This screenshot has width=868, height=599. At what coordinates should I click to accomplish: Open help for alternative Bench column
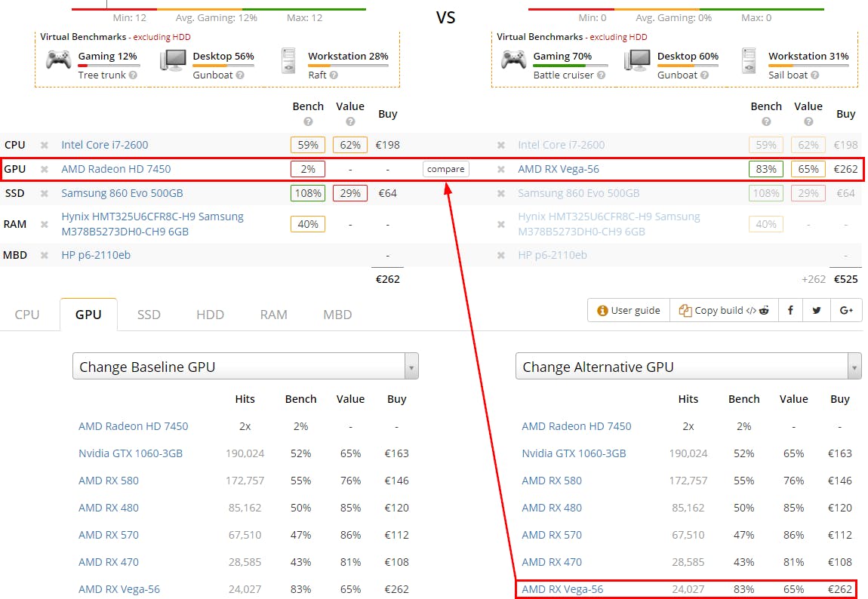(x=766, y=121)
